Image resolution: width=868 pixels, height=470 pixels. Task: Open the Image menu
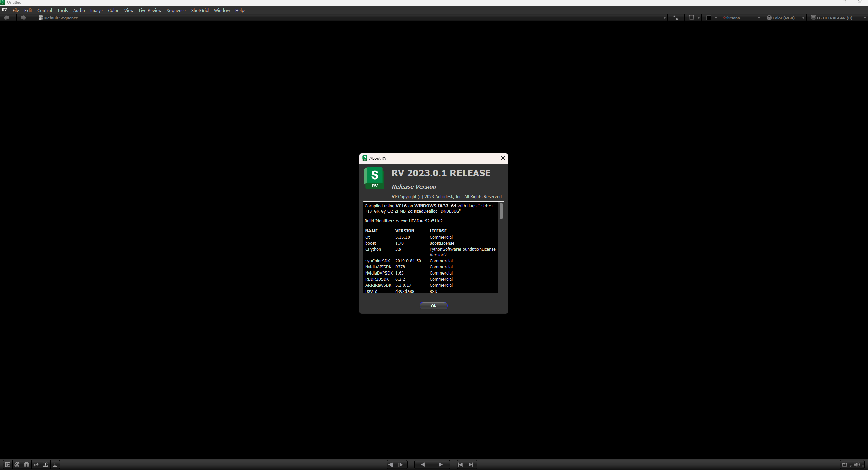click(x=96, y=10)
